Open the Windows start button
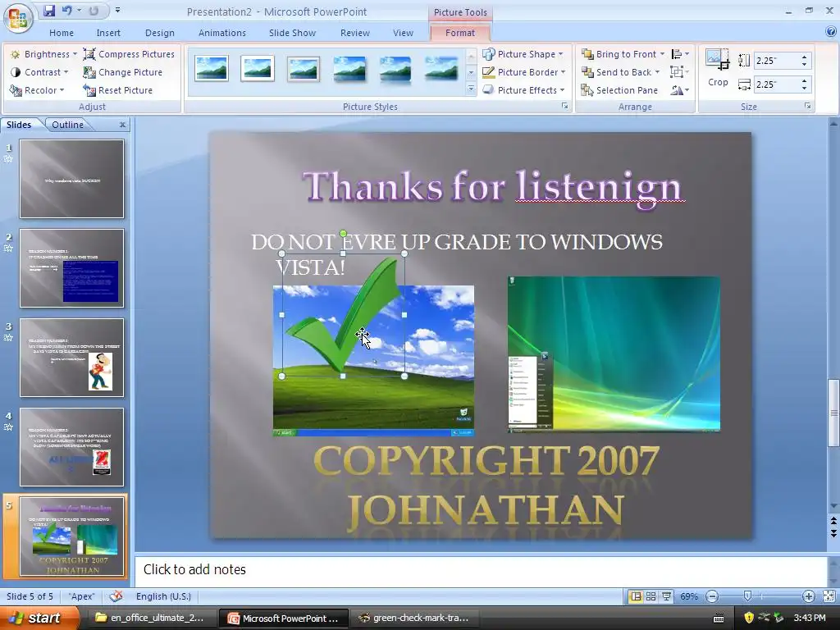 [39, 618]
